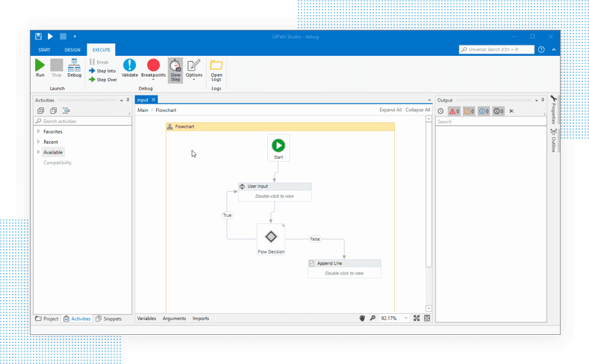Click the quick access play icon

(50, 37)
